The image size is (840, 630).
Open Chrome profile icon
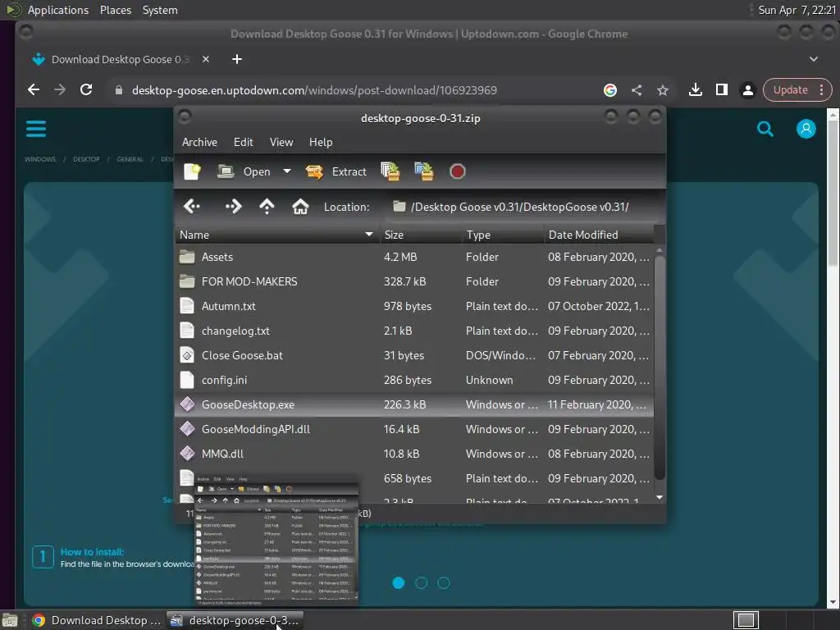(x=748, y=90)
